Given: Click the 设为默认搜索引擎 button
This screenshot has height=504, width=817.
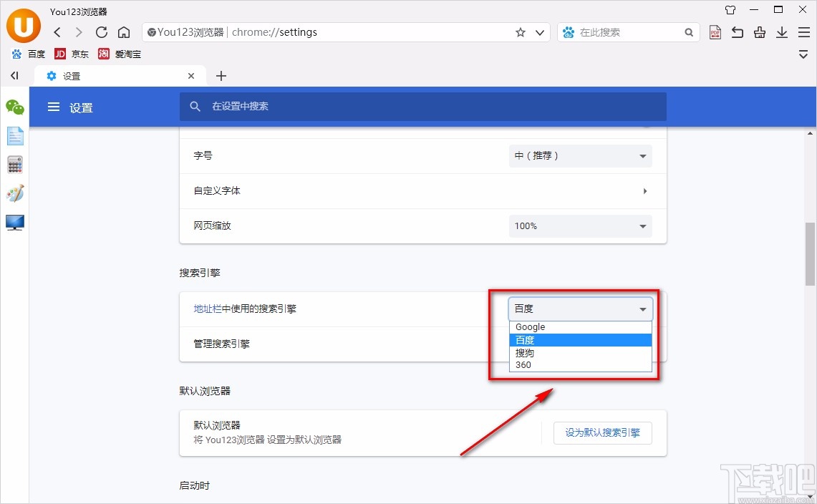Looking at the screenshot, I should point(602,432).
